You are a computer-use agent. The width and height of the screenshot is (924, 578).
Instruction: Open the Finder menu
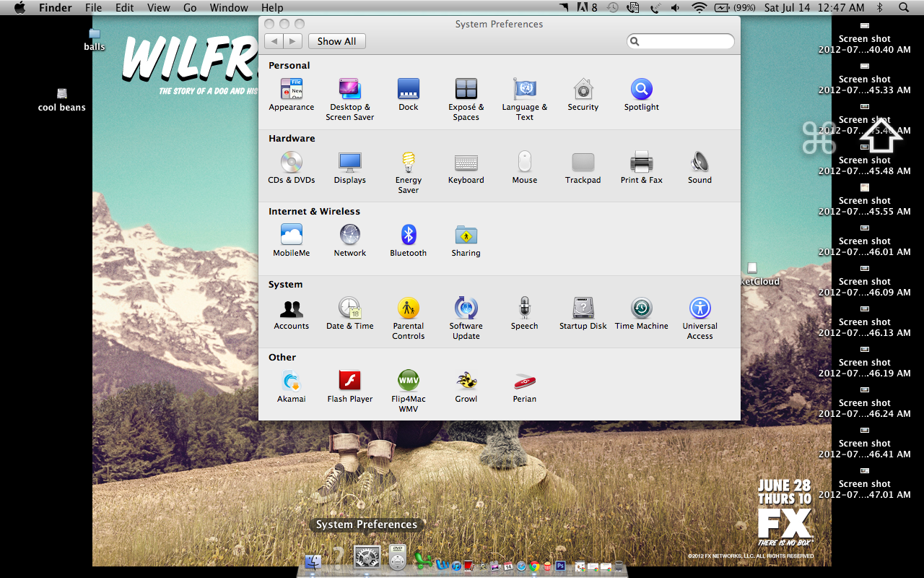pyautogui.click(x=55, y=8)
